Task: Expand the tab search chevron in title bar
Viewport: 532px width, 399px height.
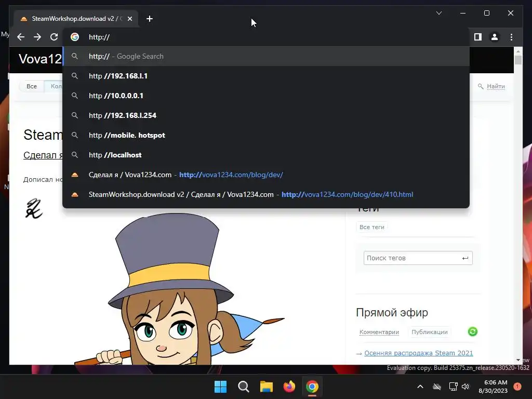Action: tap(438, 13)
